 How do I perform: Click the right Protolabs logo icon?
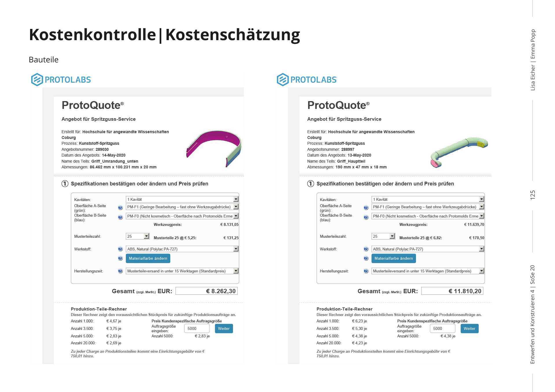282,79
